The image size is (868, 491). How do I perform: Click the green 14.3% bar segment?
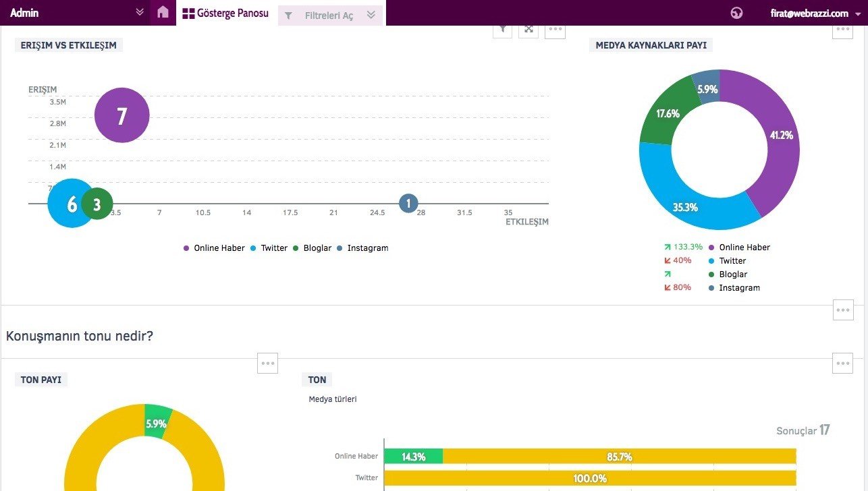413,457
